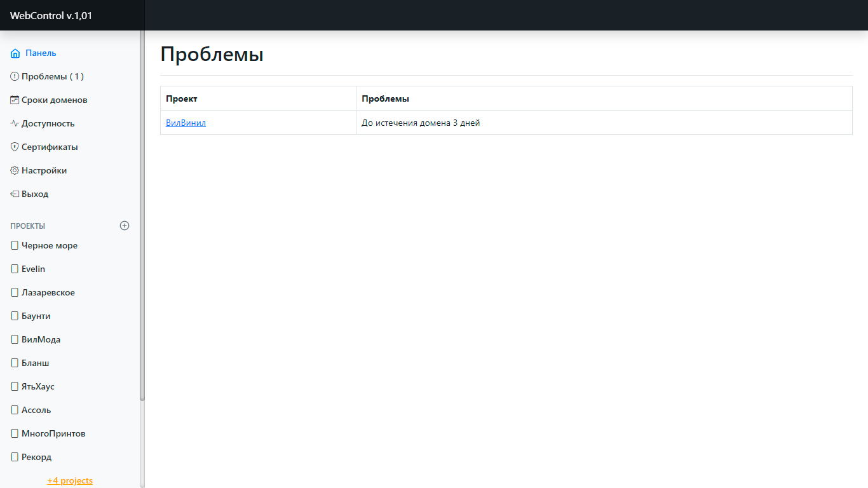868x488 pixels.
Task: Select the Лазаревское project
Action: click(48, 293)
